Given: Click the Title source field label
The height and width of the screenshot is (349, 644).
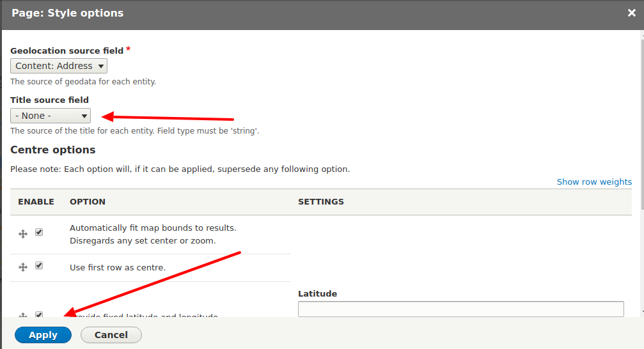Looking at the screenshot, I should [x=50, y=100].
